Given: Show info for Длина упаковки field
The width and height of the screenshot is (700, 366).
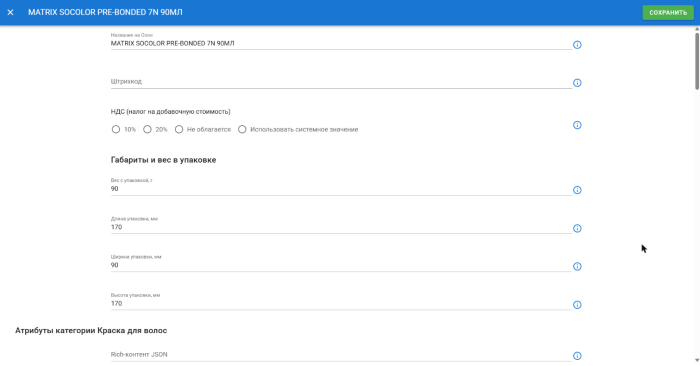Looking at the screenshot, I should coord(577,229).
